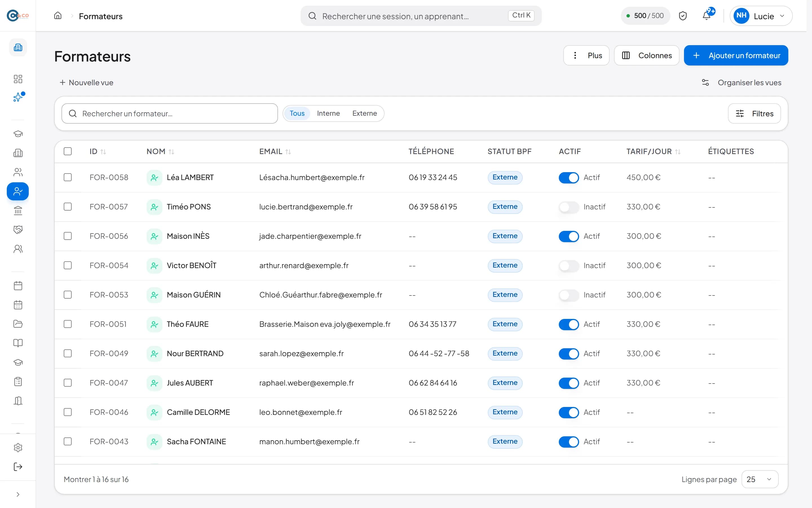Screen dimensions: 812x508
Task: Open the folder documents icon in sidebar
Action: (x=18, y=324)
